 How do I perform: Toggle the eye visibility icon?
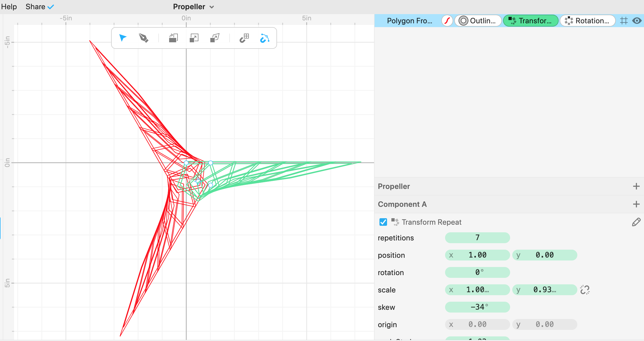coord(637,21)
